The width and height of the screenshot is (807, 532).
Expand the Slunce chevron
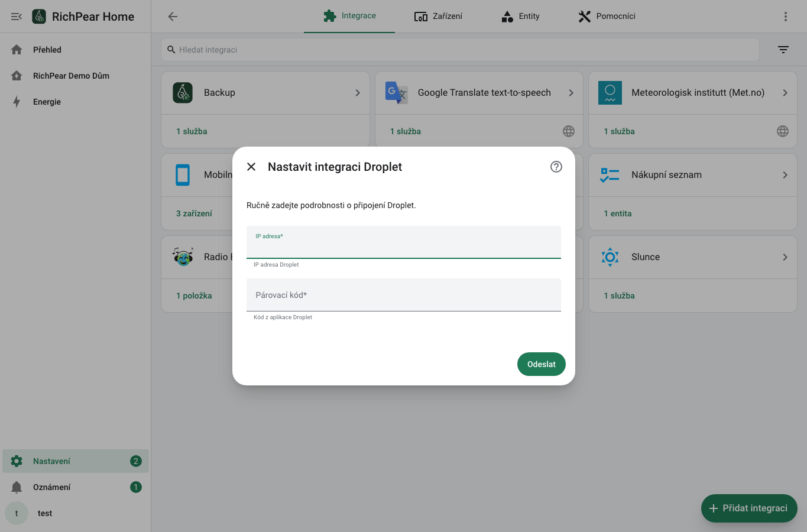[x=785, y=257]
